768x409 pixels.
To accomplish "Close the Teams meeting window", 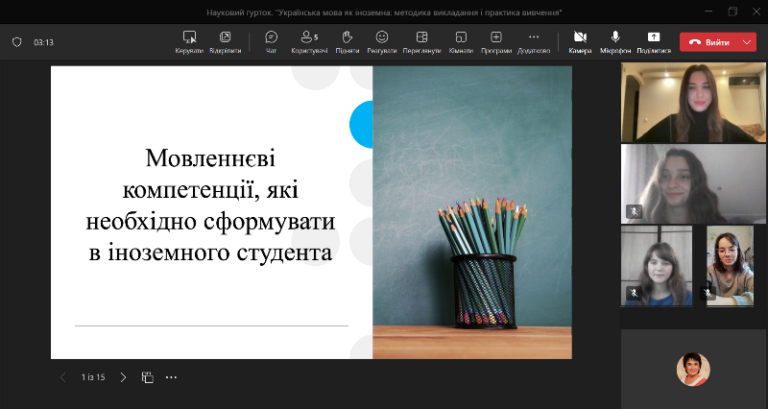I will 756,12.
